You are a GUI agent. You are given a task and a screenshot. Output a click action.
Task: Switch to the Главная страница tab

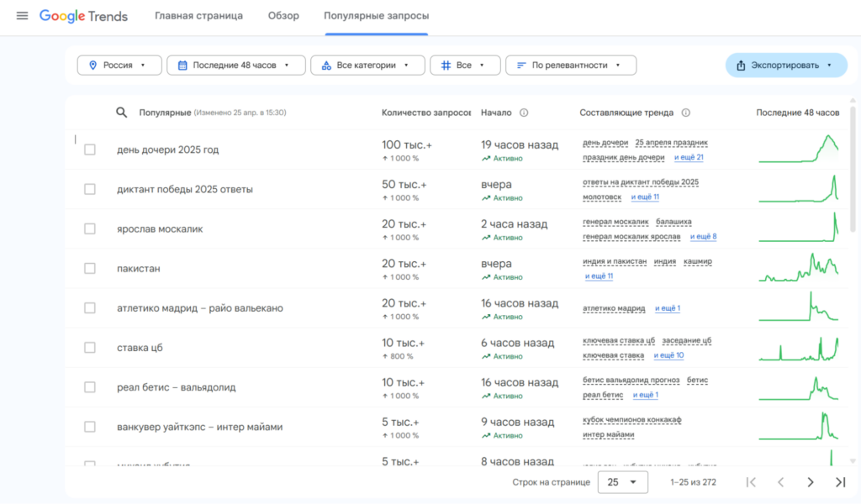tap(198, 16)
